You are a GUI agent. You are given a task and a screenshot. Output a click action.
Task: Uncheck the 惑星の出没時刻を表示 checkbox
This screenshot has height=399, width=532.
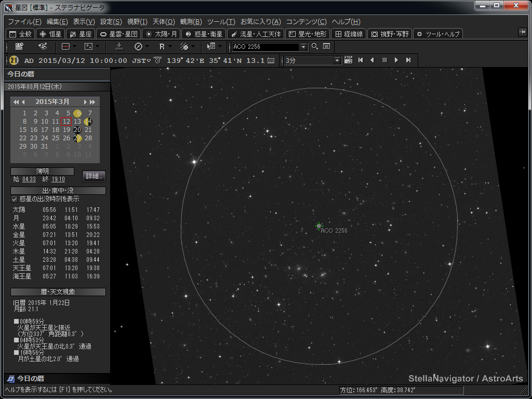pos(15,199)
